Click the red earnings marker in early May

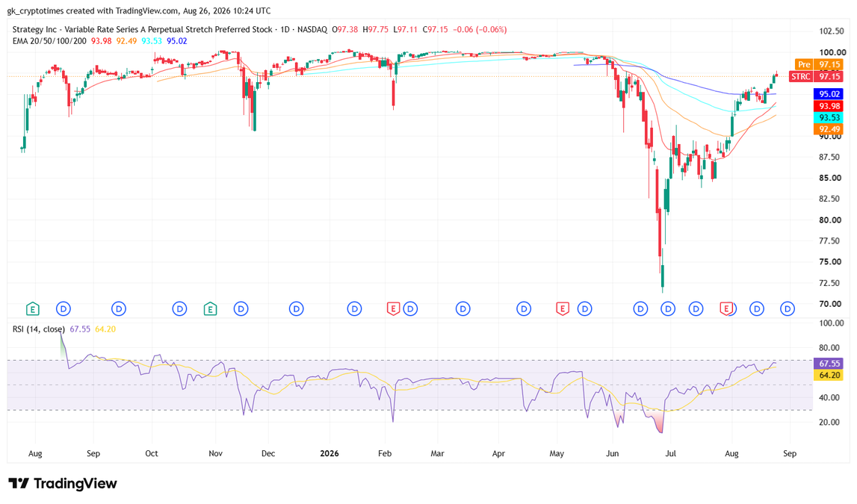(563, 309)
